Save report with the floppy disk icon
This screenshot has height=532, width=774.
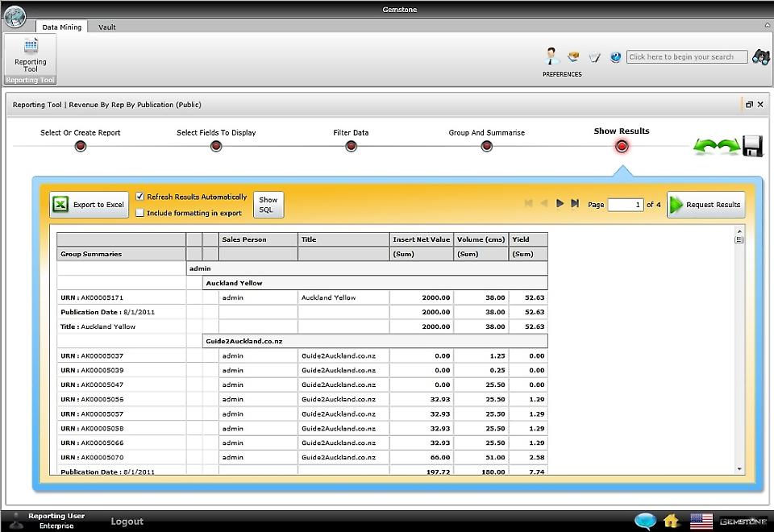[x=753, y=146]
